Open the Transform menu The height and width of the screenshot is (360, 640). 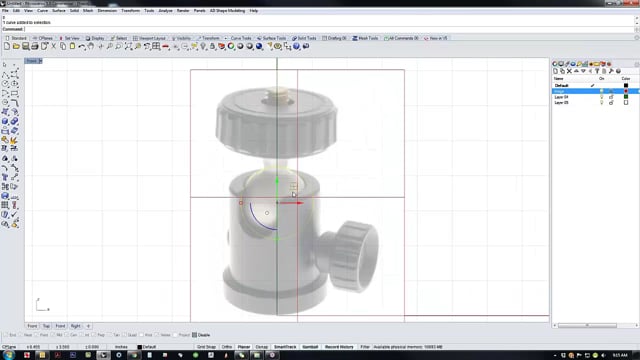[x=131, y=11]
